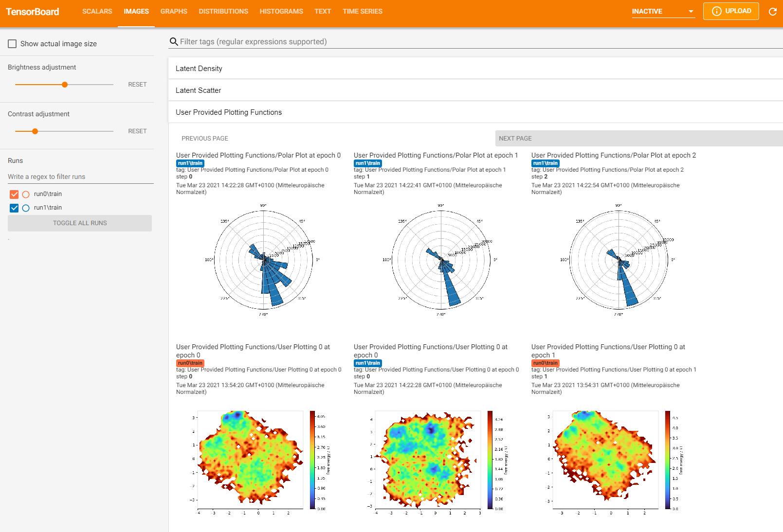
Task: Click the Contrast adjustment label
Action: pos(38,114)
